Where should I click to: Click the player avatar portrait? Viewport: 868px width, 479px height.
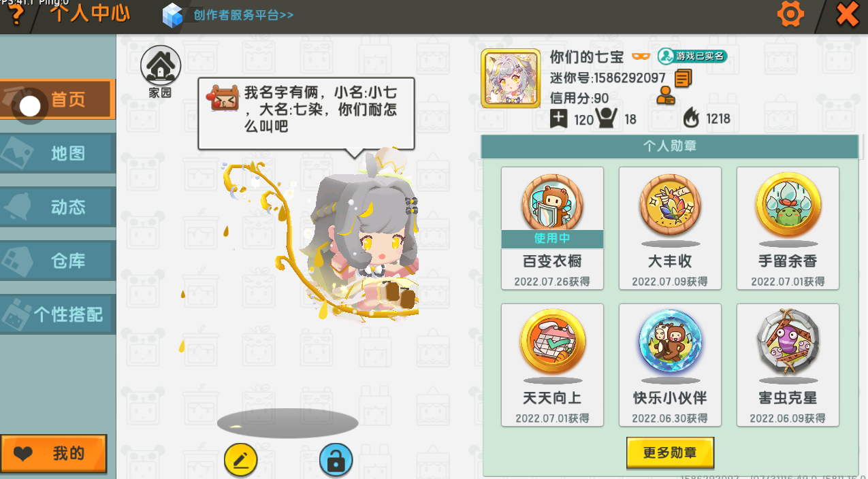506,79
